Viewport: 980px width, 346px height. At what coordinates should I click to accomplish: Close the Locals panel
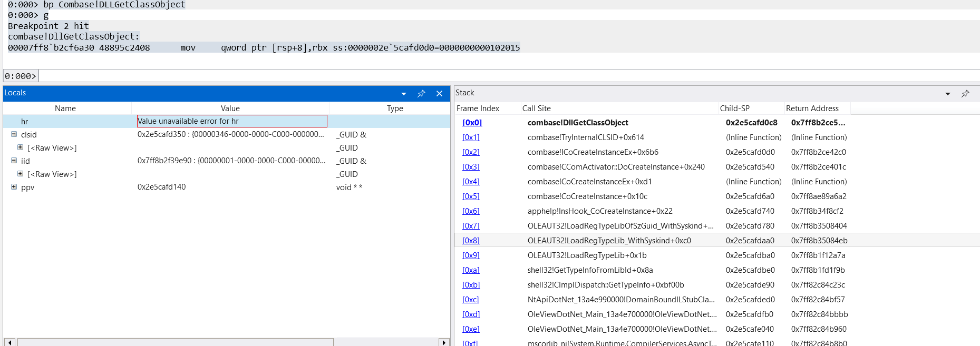click(x=439, y=94)
